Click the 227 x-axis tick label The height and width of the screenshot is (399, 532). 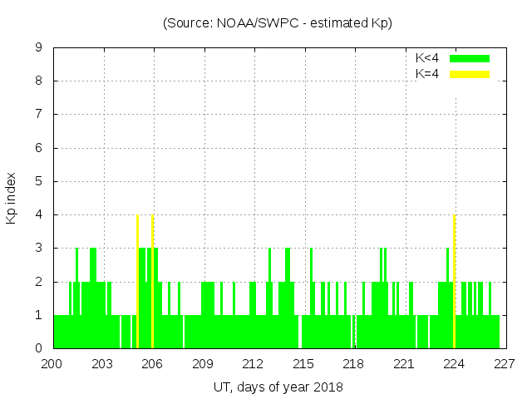pos(505,363)
